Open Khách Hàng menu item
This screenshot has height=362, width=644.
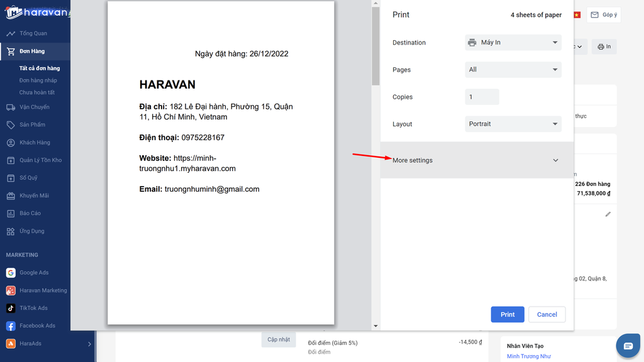coord(35,143)
